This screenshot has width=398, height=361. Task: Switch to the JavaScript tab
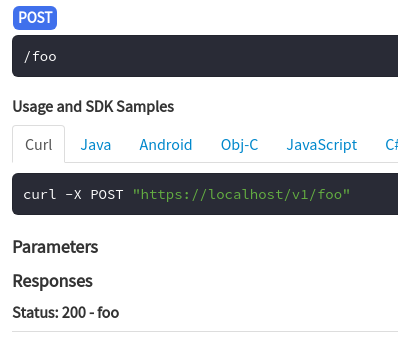pos(322,145)
